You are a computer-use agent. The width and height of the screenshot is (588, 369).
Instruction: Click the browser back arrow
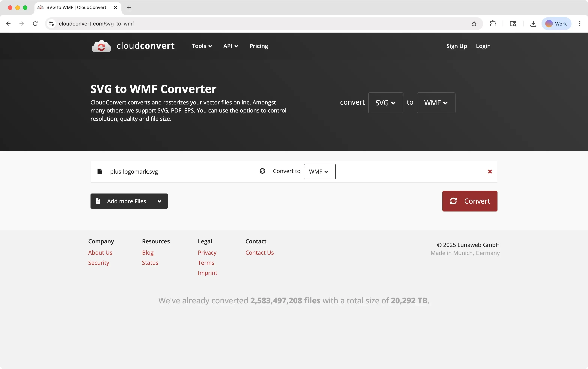[8, 23]
